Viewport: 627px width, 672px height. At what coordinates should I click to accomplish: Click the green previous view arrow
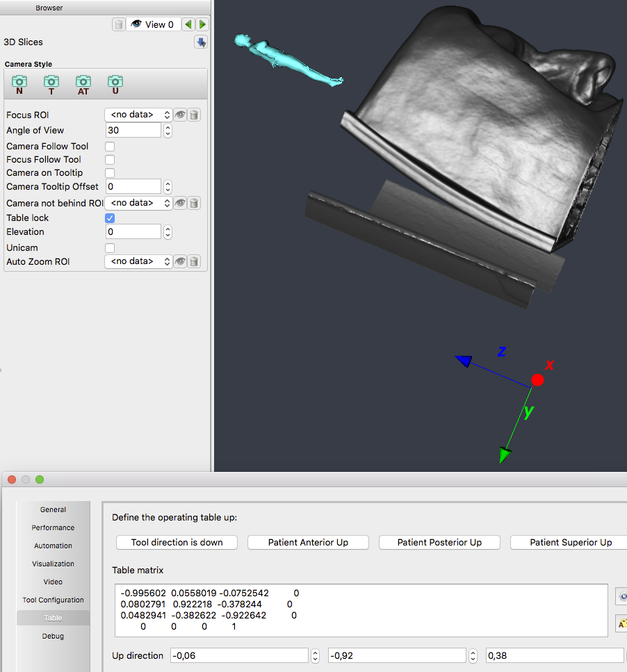(x=188, y=24)
